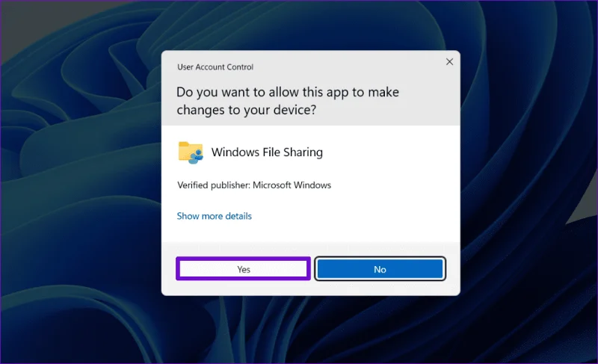Viewport: 598px width, 364px height.
Task: Select the Windows File Sharing app name
Action: 267,152
